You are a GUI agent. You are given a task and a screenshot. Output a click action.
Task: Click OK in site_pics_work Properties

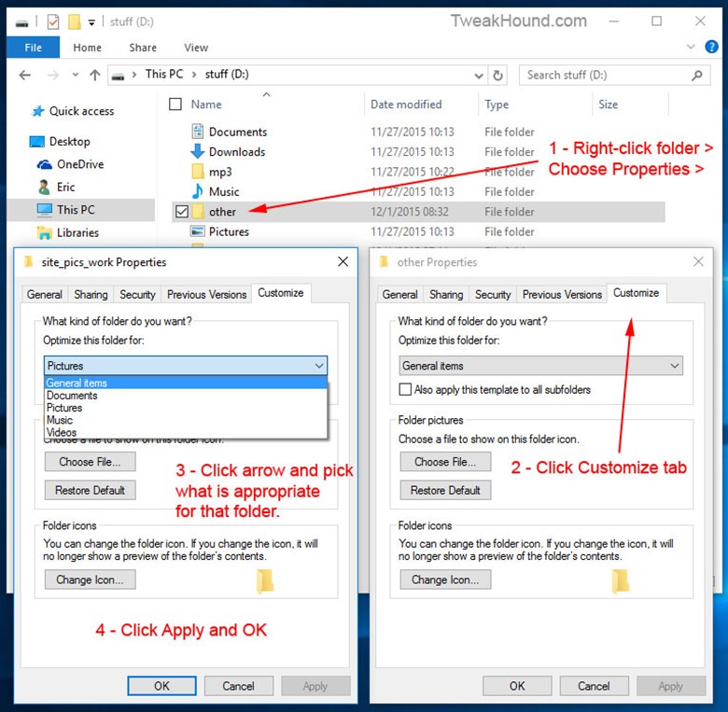161,686
